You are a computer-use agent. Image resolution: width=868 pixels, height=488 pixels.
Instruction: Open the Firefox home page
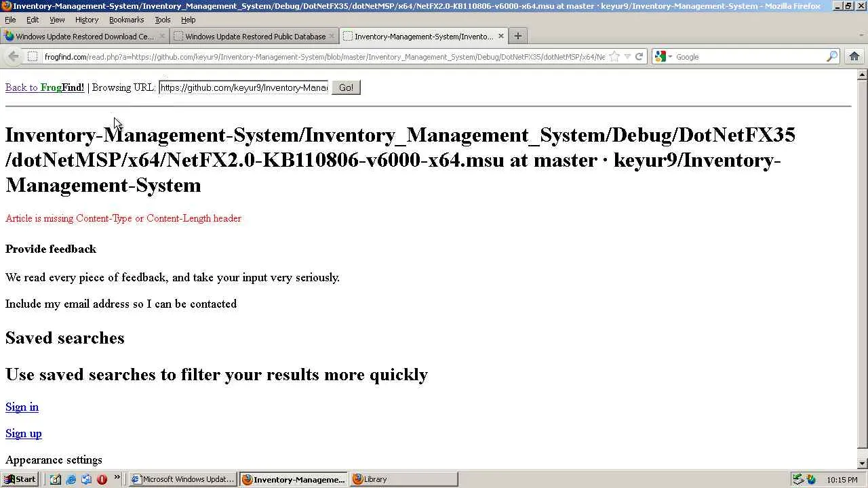[x=854, y=57]
